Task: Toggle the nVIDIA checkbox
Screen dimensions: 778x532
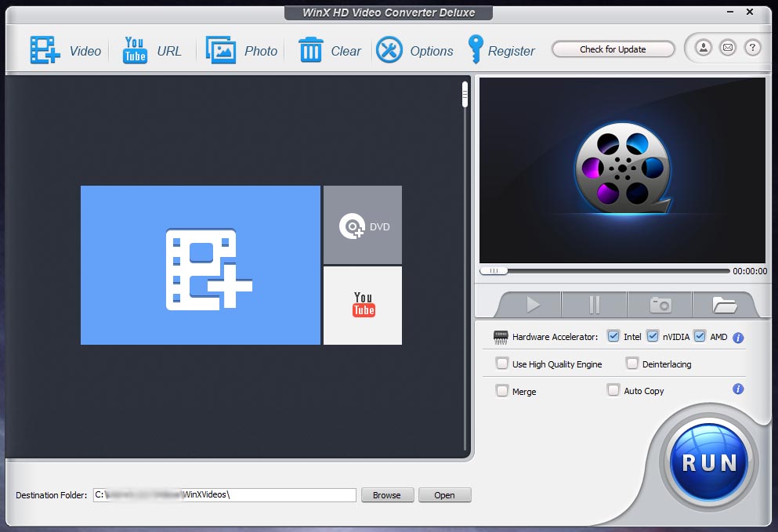Action: pos(652,337)
